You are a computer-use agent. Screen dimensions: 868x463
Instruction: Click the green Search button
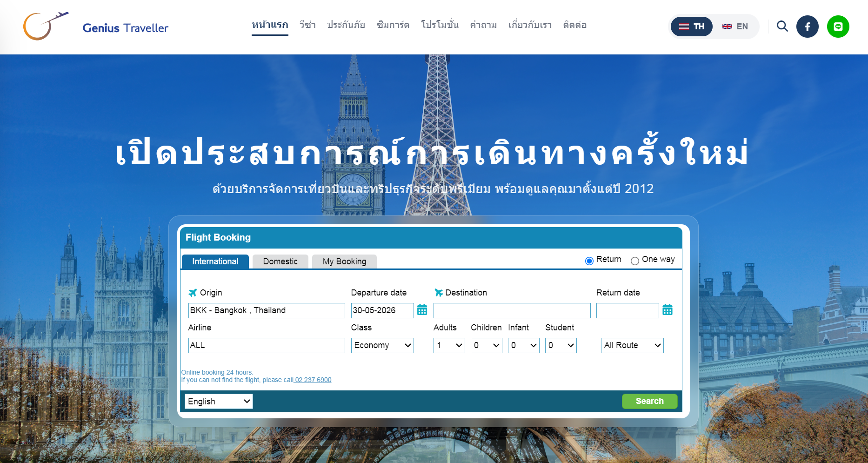click(650, 401)
